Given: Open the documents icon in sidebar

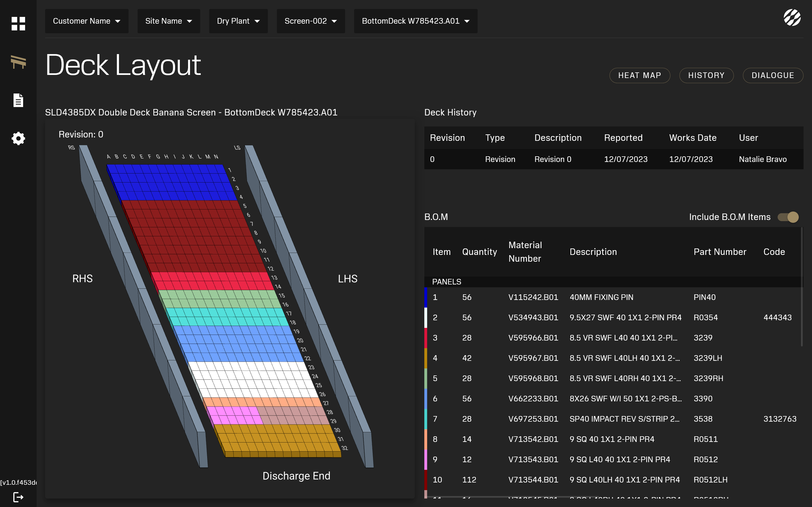Looking at the screenshot, I should point(18,100).
